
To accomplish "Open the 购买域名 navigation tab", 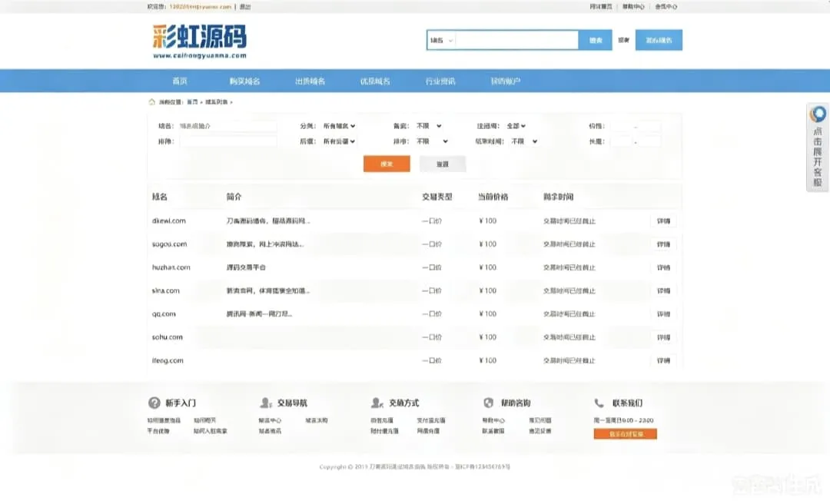I will point(244,81).
